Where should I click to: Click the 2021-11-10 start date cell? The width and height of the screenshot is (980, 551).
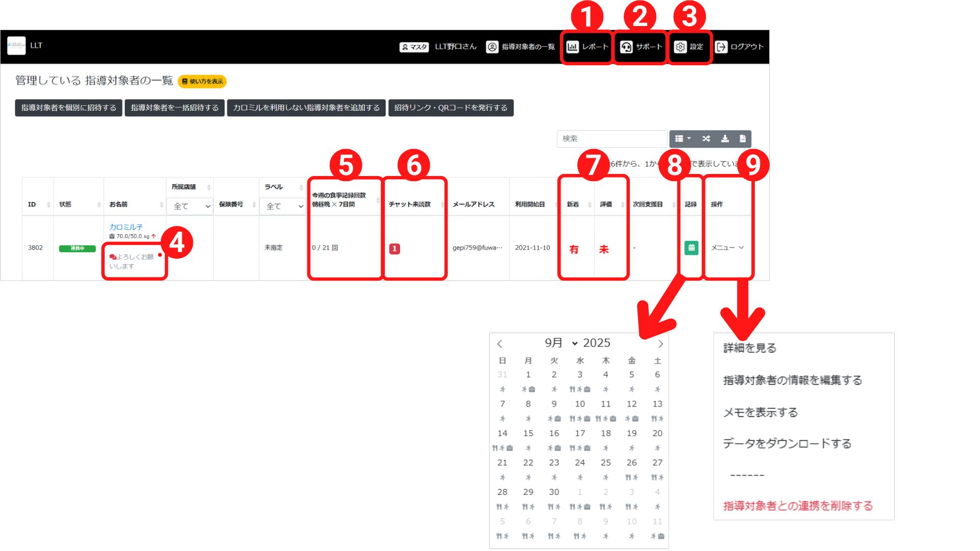[532, 247]
